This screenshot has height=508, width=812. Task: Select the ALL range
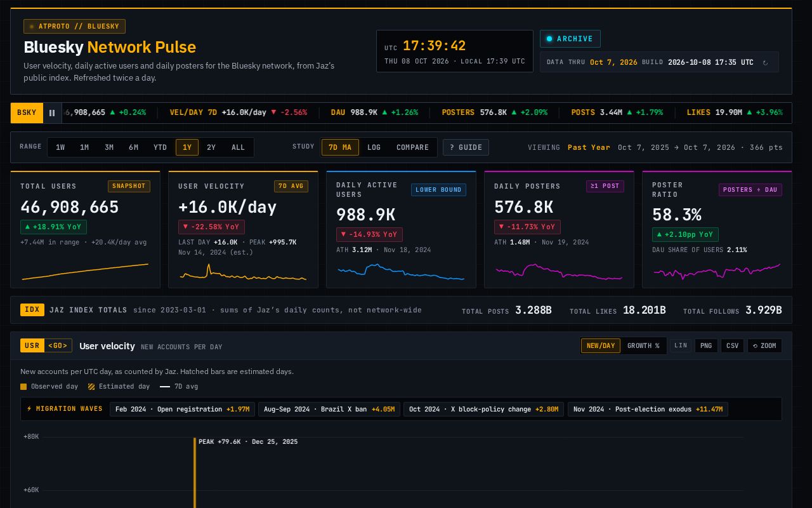(x=238, y=147)
